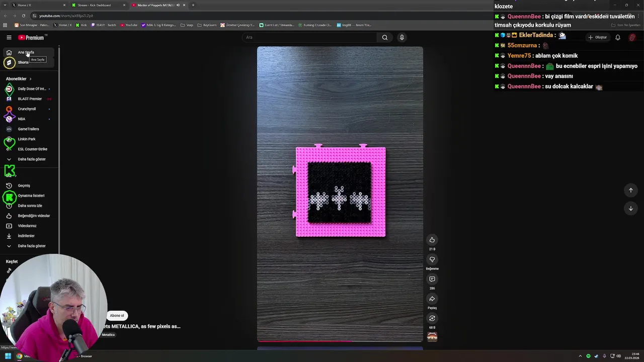Open the Windows Start menu
This screenshot has width=644, height=362.
8,356
